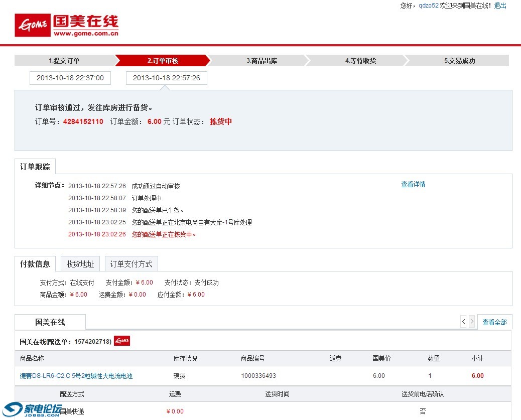Switch to 收货地址 tab
The width and height of the screenshot is (521, 420).
(80, 264)
